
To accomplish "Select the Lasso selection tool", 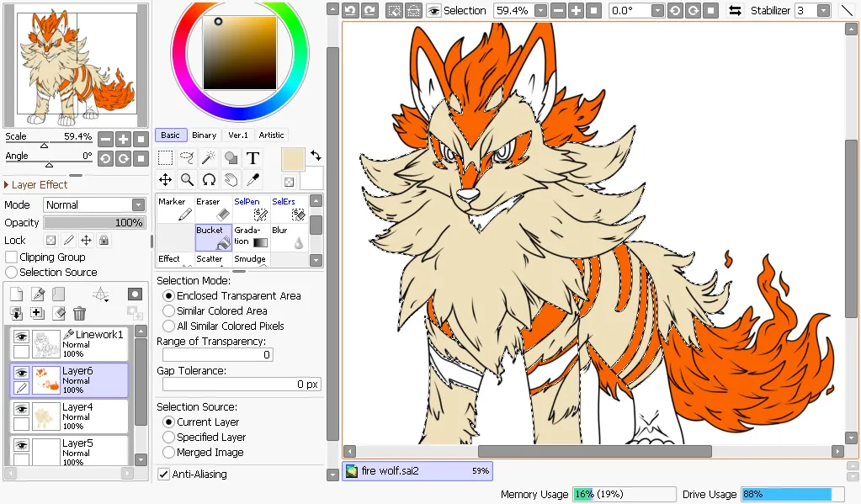I will click(187, 158).
